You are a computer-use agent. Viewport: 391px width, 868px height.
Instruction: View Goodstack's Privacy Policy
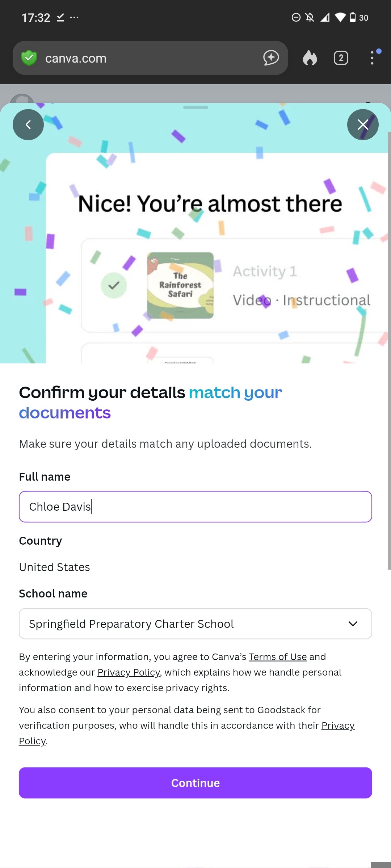click(338, 725)
